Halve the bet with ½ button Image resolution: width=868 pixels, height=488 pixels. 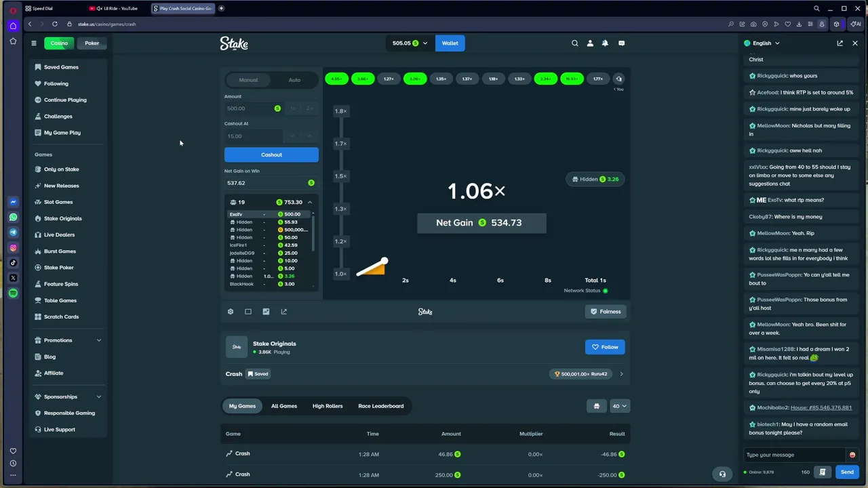(x=292, y=108)
